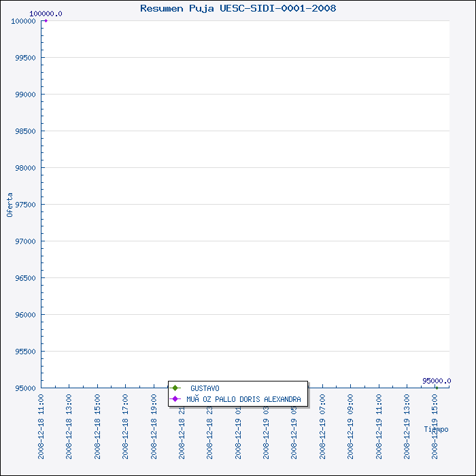Click the purple legend diamond marker
Viewport: 476px width, 476px height.
click(175, 398)
